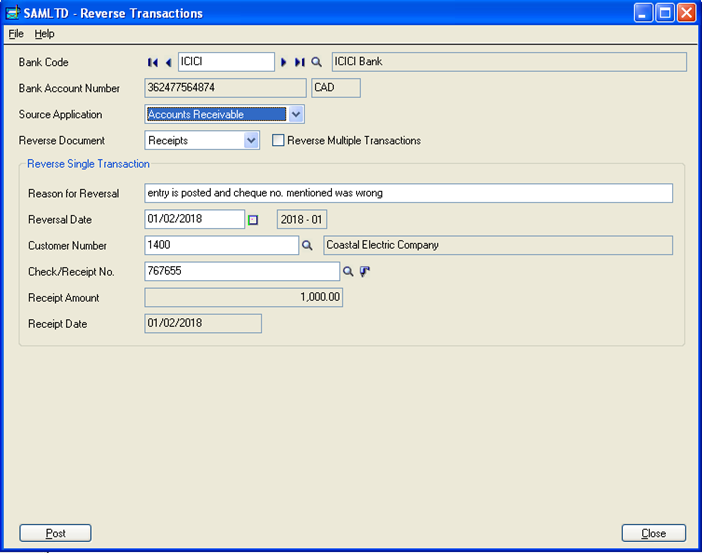This screenshot has height=553, width=702.
Task: Go to previous Bank Code record
Action: click(168, 62)
